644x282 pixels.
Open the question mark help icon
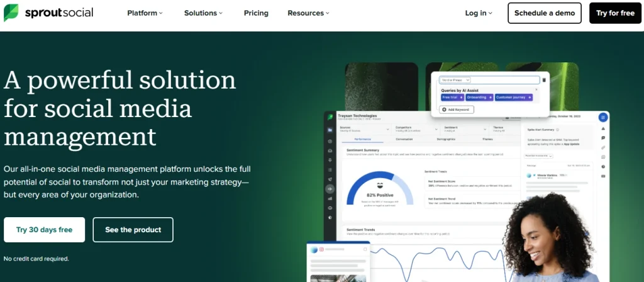[603, 166]
